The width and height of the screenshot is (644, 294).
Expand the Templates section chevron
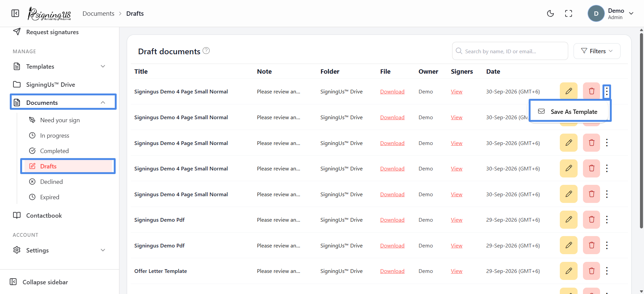click(103, 66)
